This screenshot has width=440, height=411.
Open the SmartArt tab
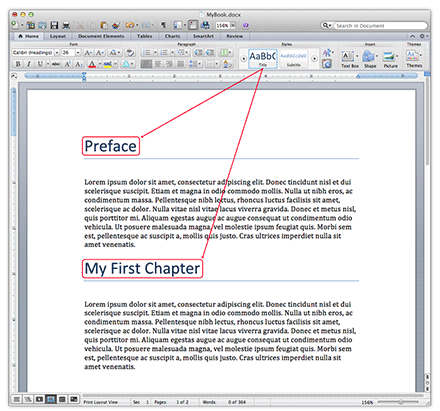click(203, 36)
